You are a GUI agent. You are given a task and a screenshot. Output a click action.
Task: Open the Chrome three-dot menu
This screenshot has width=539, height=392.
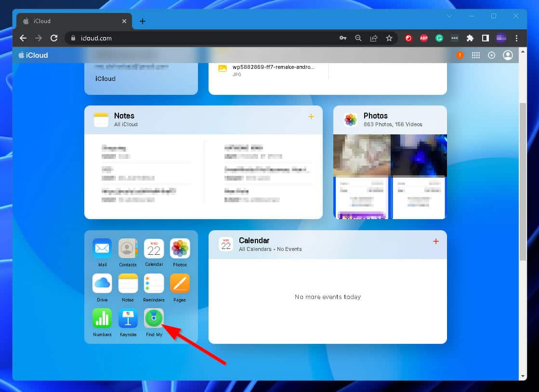click(516, 38)
